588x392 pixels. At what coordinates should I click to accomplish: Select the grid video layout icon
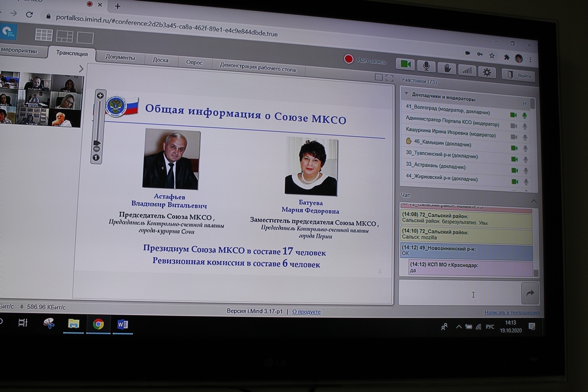point(44,35)
